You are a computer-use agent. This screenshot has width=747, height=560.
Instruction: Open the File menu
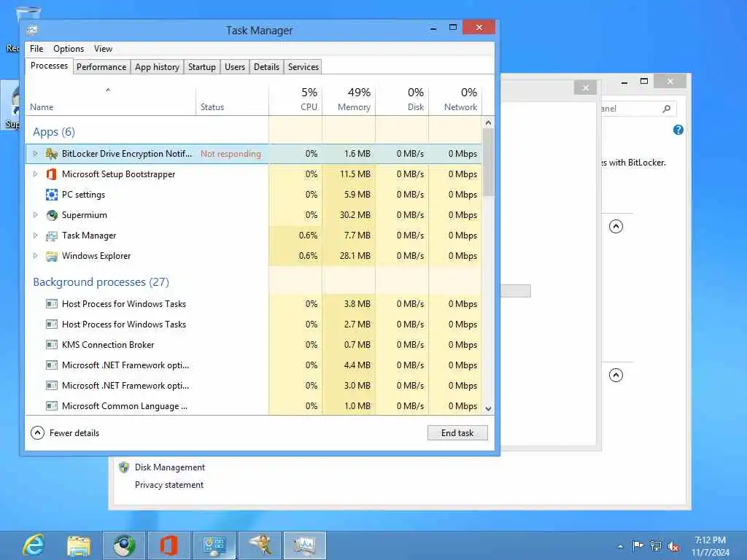click(x=36, y=49)
